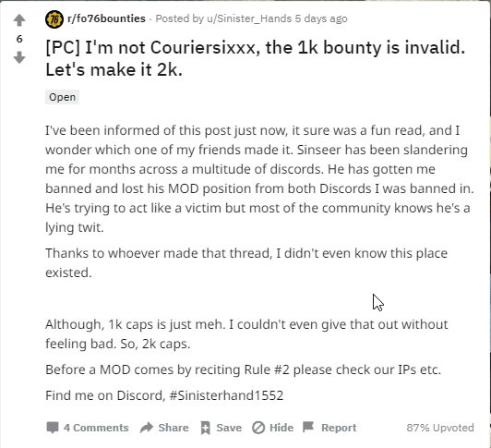Filter by the Open post flair
Viewport: 491px width, 448px height.
[63, 97]
